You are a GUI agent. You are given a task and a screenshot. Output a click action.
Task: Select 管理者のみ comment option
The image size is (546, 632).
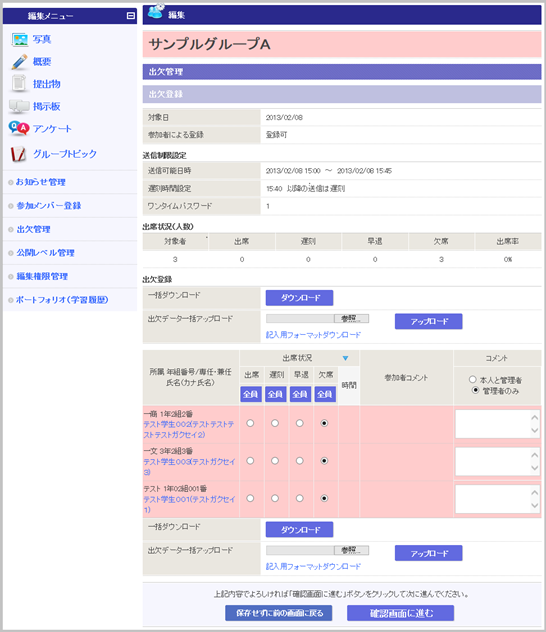click(475, 390)
